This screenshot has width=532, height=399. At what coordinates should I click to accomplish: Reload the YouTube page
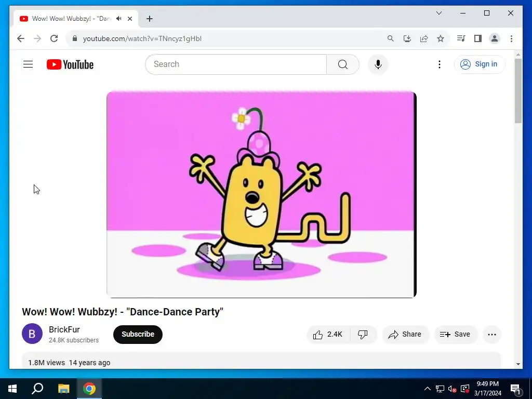point(54,38)
